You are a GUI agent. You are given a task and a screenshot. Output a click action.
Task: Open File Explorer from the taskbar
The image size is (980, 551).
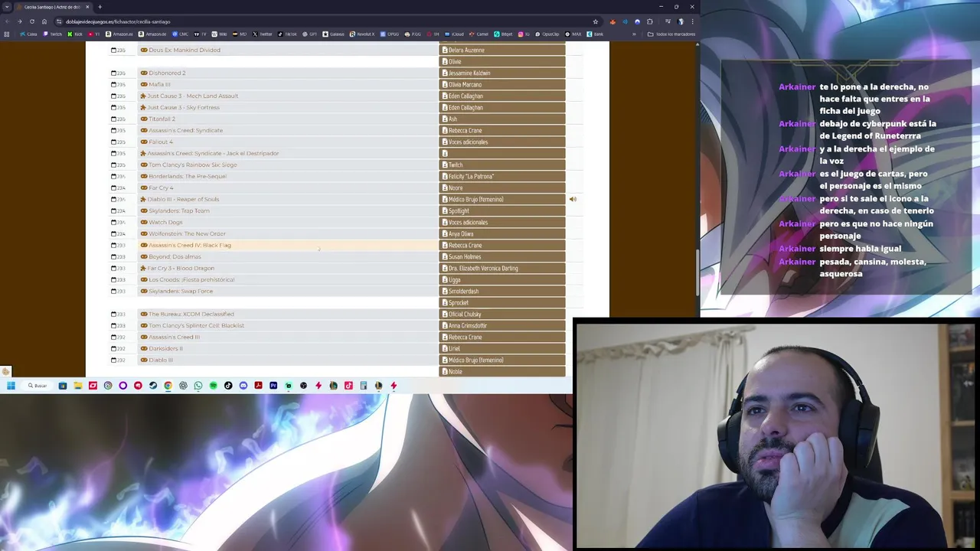[x=78, y=386]
